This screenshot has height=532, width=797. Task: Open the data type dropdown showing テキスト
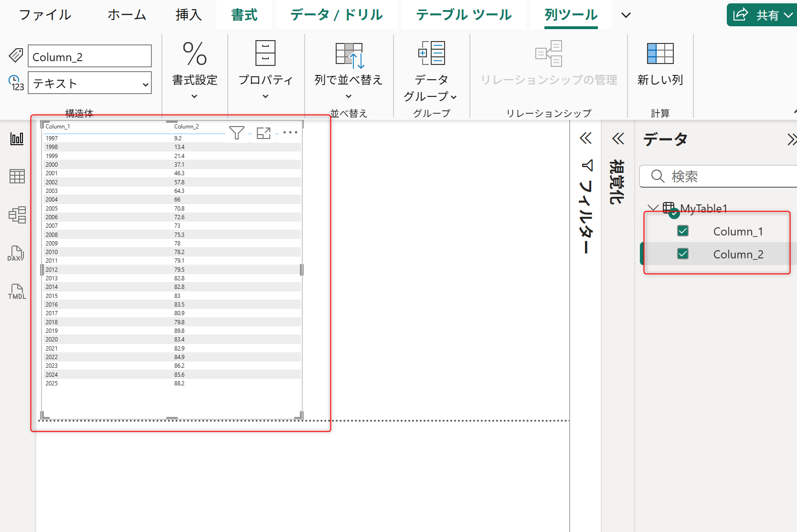click(90, 84)
